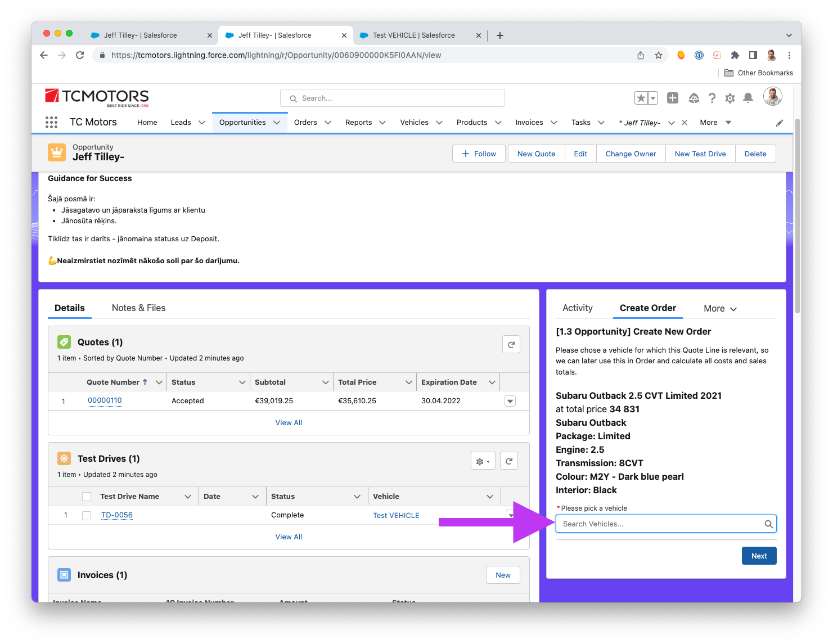
Task: Click the Follow button
Action: 480,154
